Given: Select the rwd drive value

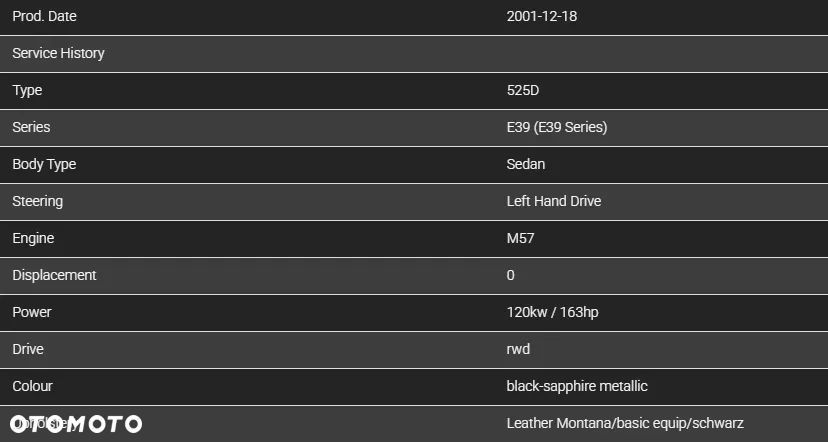Looking at the screenshot, I should coord(518,349).
